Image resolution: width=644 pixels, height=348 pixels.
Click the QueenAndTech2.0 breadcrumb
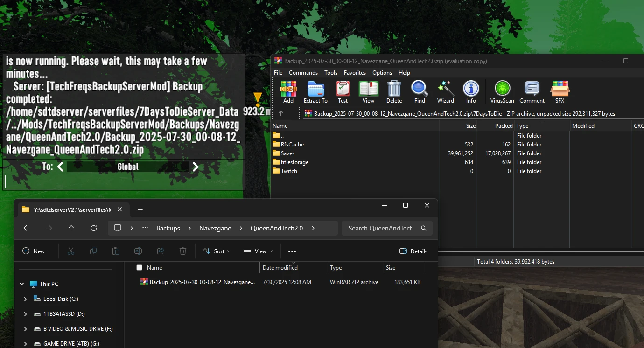[x=277, y=228]
